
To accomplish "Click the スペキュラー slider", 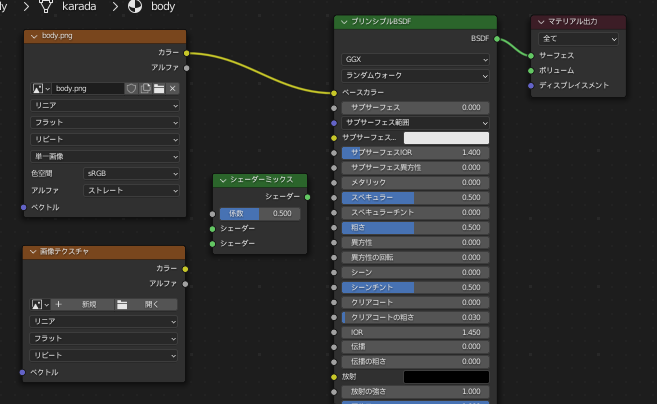I will [x=415, y=197].
